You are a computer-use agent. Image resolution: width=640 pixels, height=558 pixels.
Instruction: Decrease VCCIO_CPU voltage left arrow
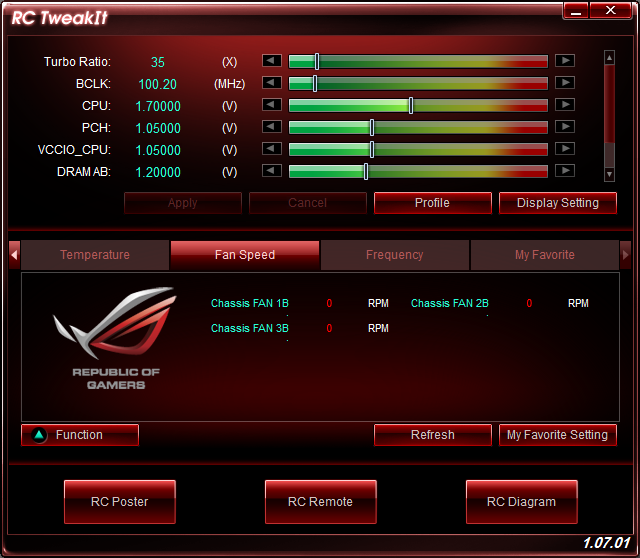271,149
